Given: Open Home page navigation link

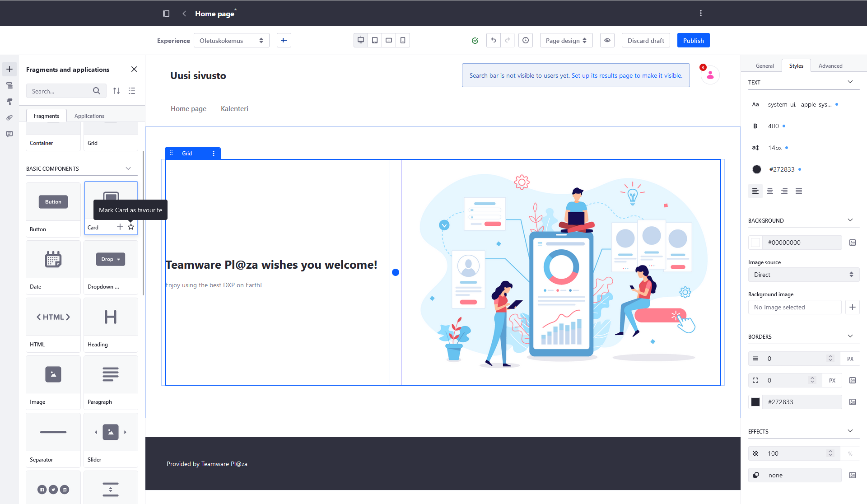Looking at the screenshot, I should [x=188, y=108].
